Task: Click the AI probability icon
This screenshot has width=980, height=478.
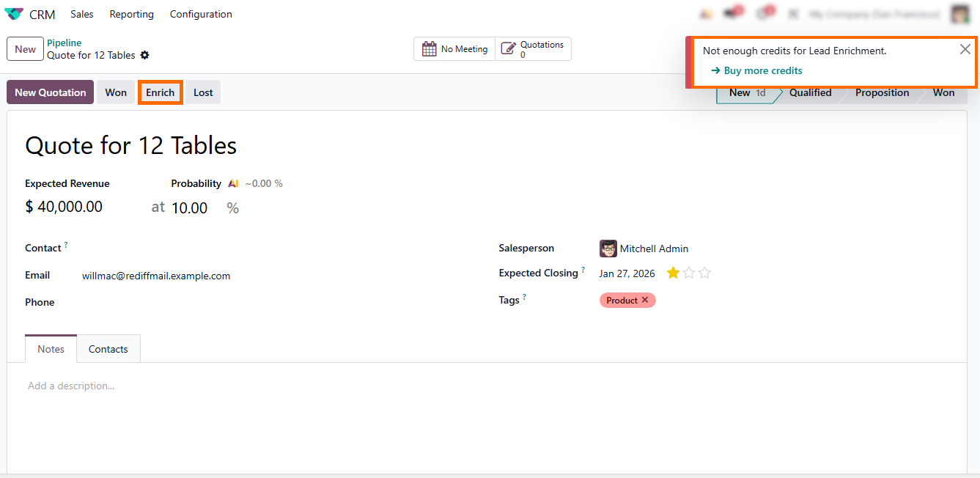Action: [233, 184]
